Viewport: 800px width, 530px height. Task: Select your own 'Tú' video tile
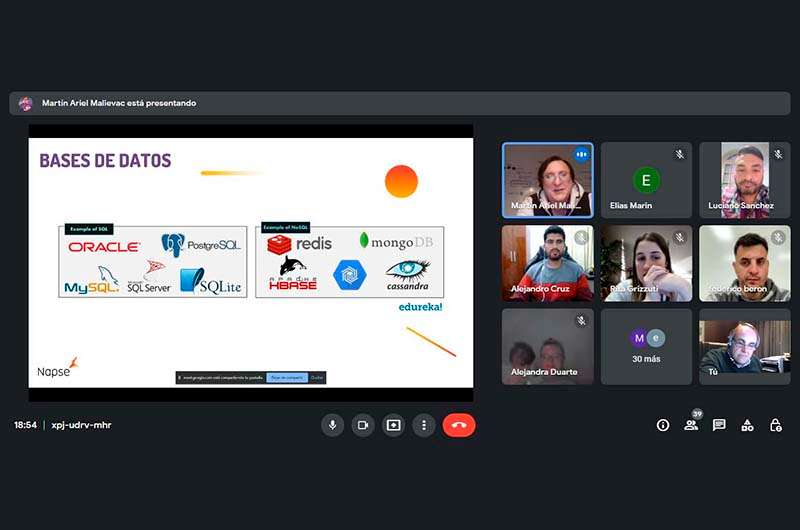[x=744, y=346]
